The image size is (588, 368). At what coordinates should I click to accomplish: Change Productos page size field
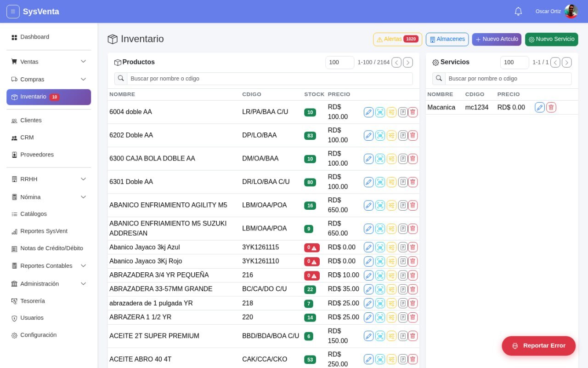(x=340, y=63)
